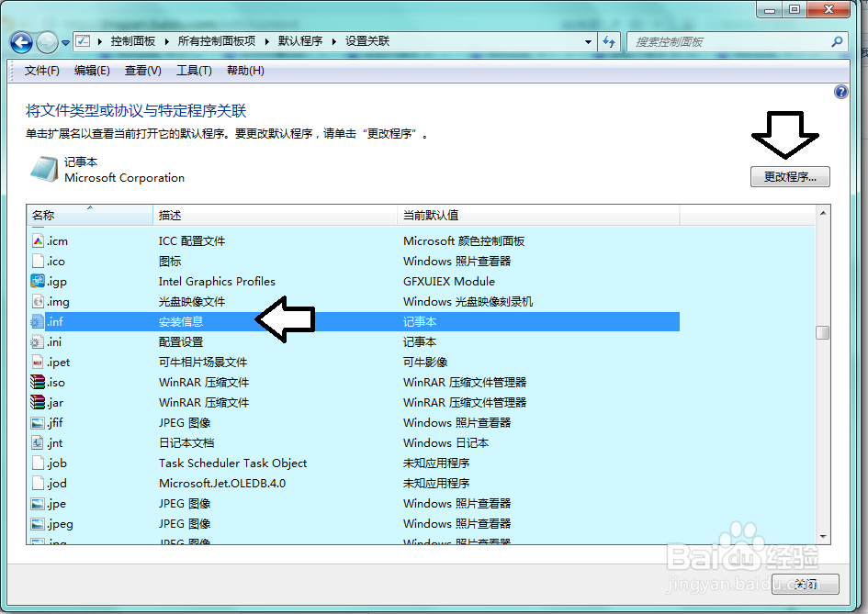Click the .job file icon
Image resolution: width=868 pixels, height=614 pixels.
point(38,463)
